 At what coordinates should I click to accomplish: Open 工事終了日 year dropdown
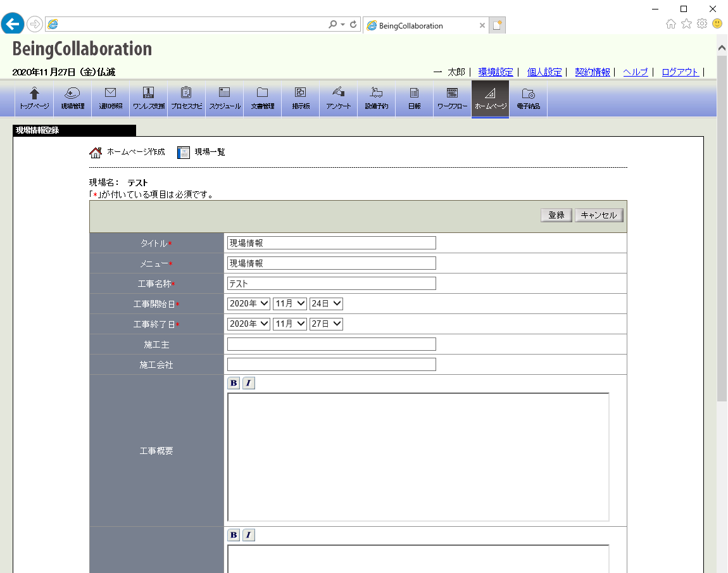248,324
